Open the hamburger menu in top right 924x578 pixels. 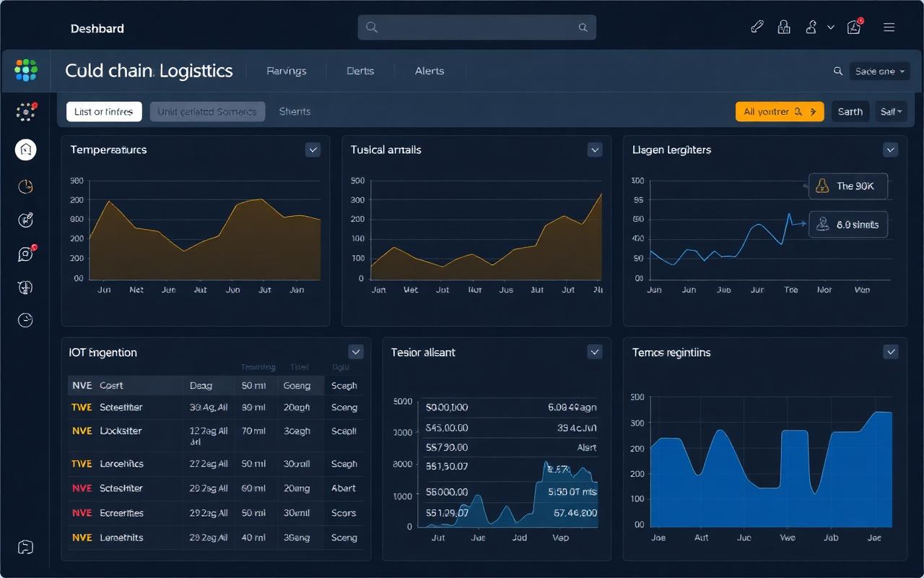889,26
